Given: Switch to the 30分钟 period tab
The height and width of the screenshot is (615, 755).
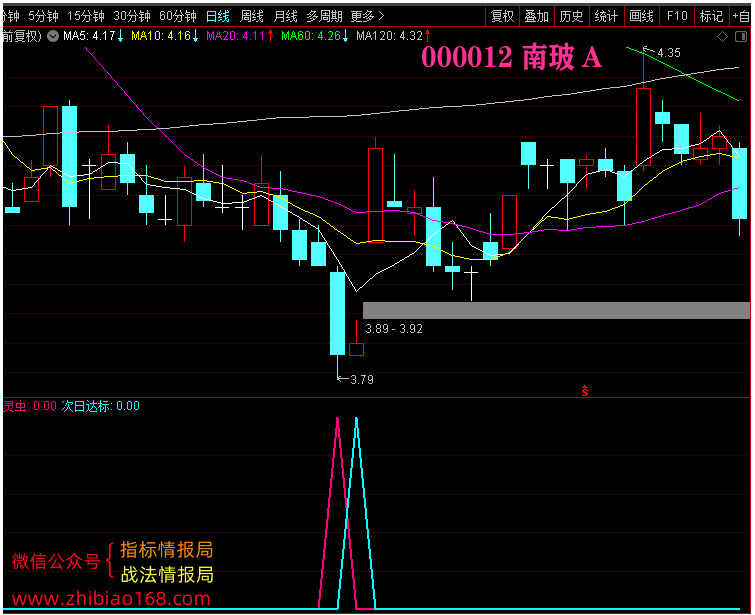Looking at the screenshot, I should point(132,16).
